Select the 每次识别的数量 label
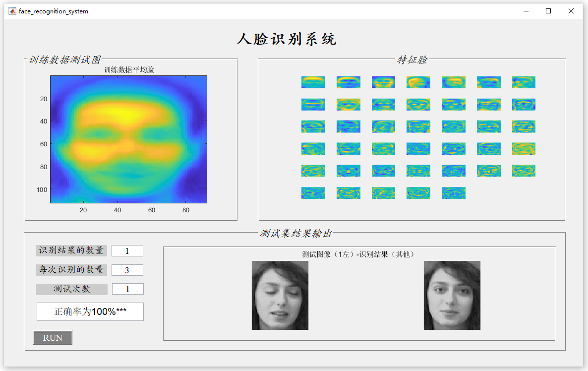This screenshot has height=371, width=588. [71, 270]
